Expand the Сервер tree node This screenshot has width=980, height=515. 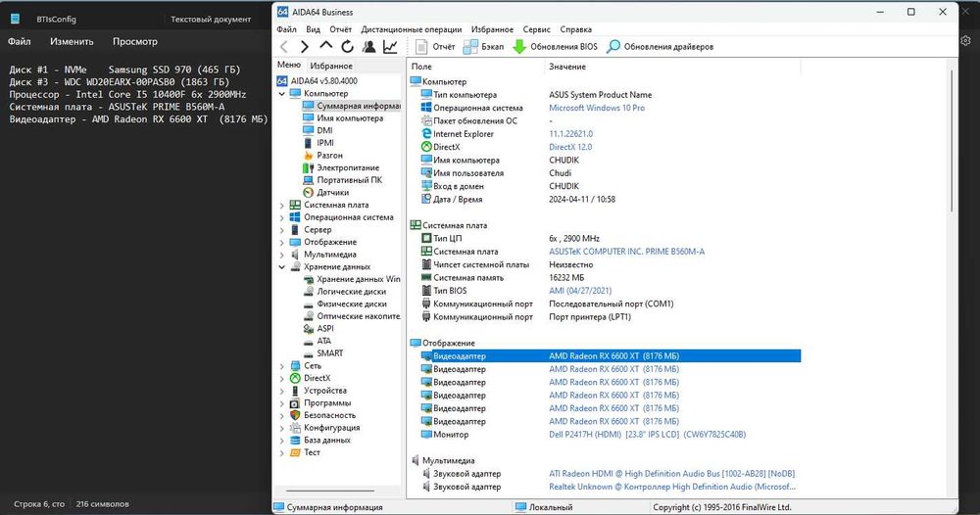tap(282, 230)
